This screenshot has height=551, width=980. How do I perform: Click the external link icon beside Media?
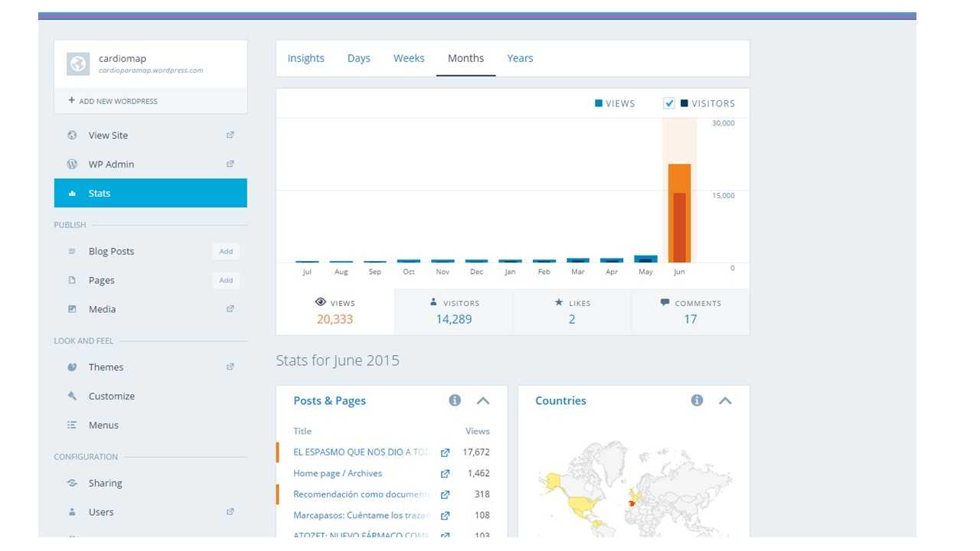click(230, 309)
